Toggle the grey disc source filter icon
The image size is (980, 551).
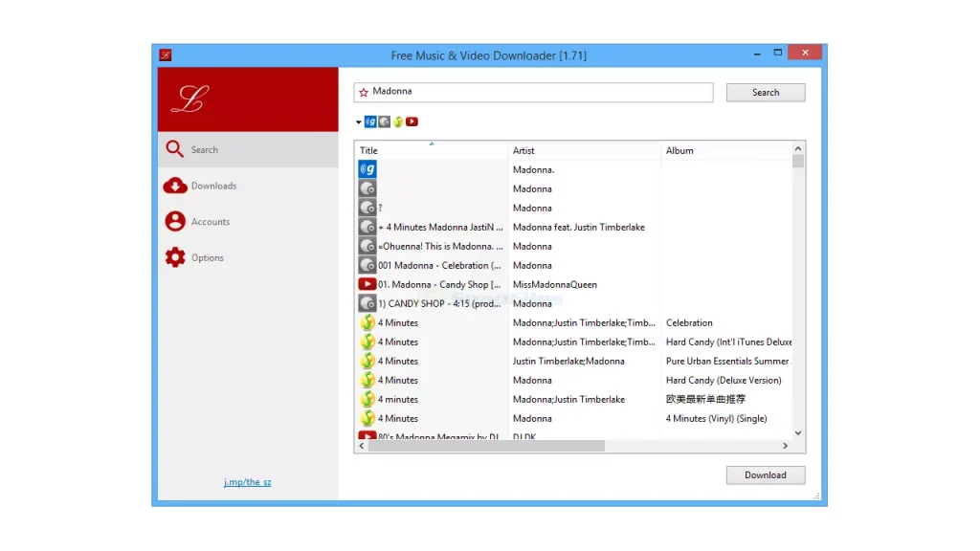385,121
